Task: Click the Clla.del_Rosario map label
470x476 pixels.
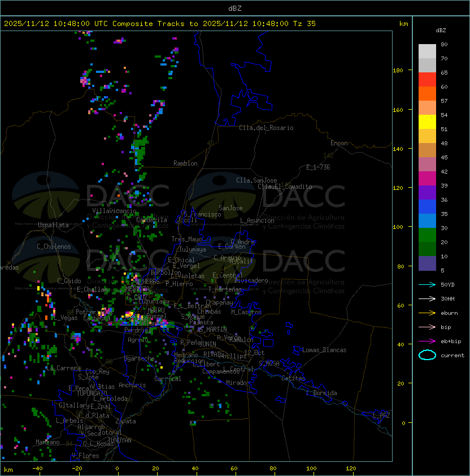Action: tap(266, 128)
